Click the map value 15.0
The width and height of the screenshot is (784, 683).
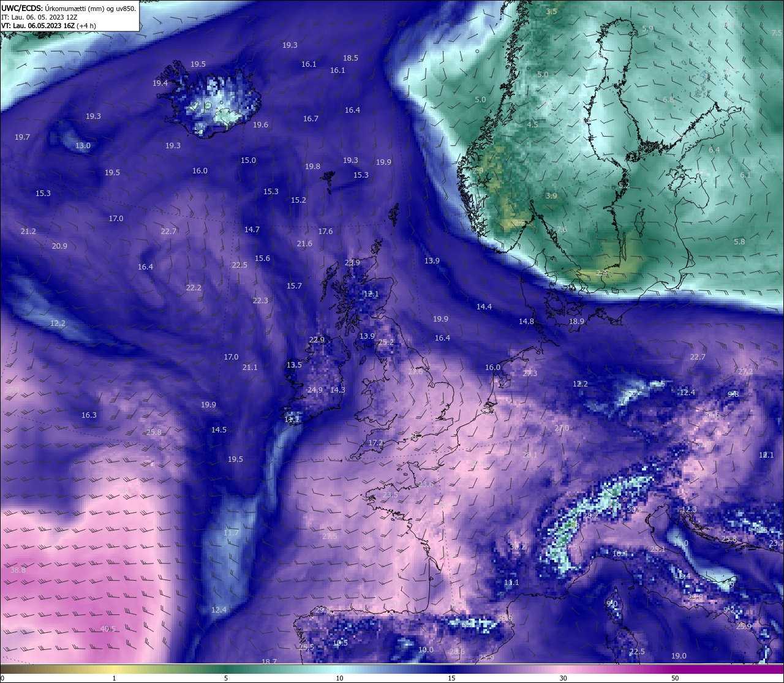pyautogui.click(x=248, y=160)
